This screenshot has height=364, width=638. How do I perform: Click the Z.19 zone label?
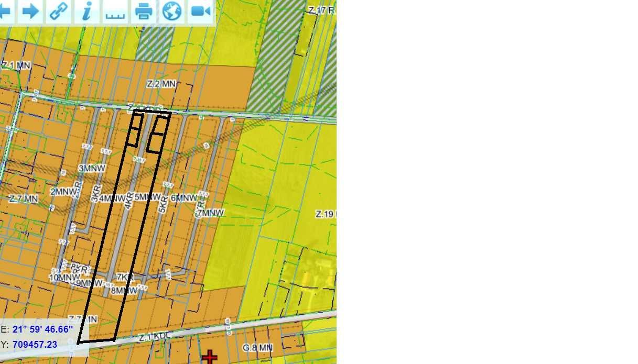click(x=326, y=214)
